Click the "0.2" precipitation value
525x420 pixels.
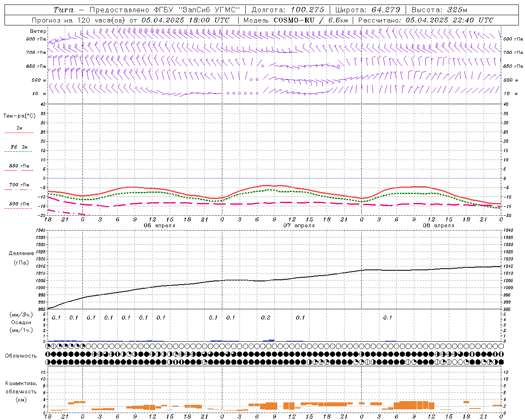click(266, 318)
